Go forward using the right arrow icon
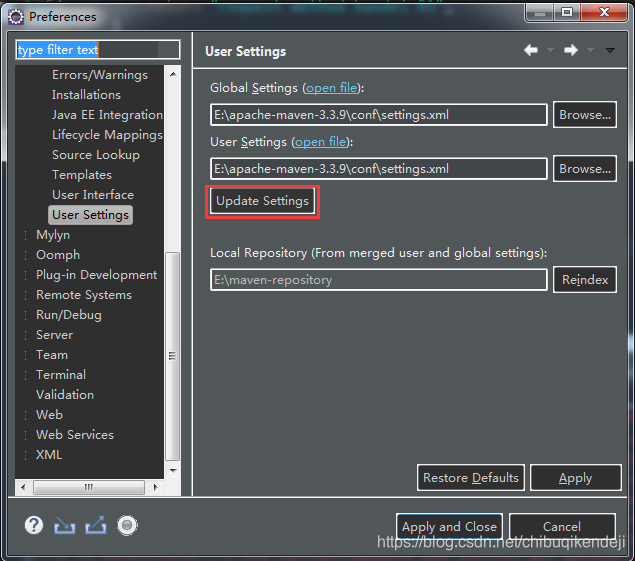 pos(571,50)
